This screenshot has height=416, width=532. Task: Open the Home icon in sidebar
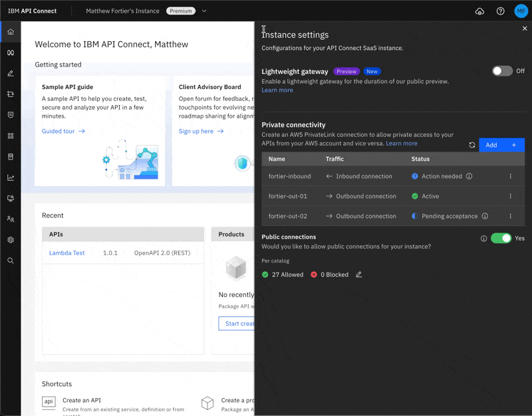(x=10, y=31)
